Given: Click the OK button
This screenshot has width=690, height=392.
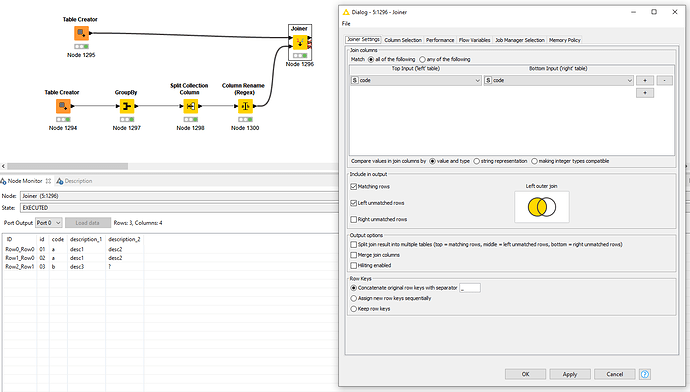Looking at the screenshot, I should pos(525,374).
